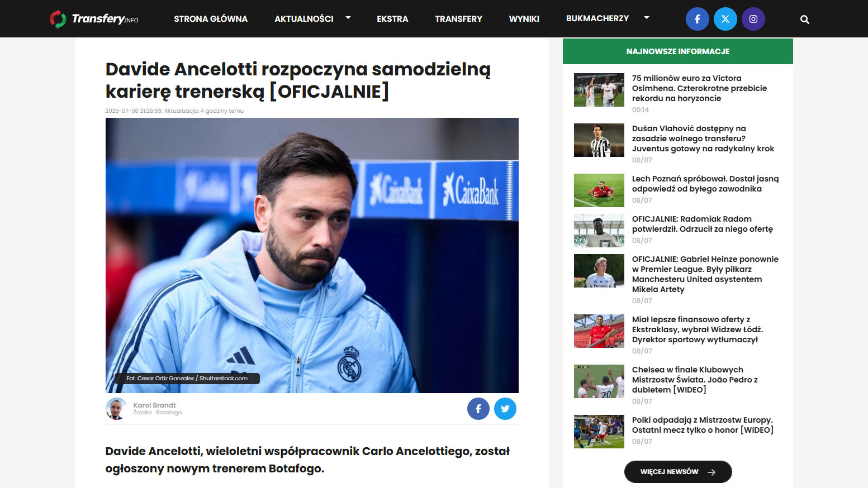This screenshot has height=488, width=868.
Task: Share article via Facebook button below photo
Action: [x=478, y=409]
